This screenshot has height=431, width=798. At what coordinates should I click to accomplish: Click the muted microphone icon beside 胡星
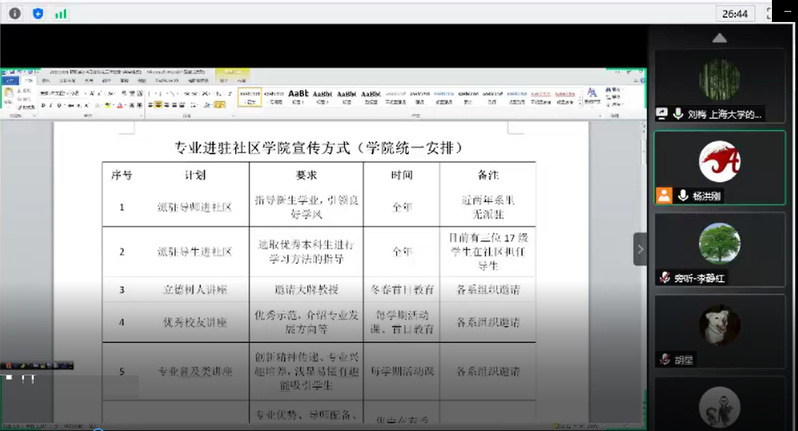click(662, 359)
